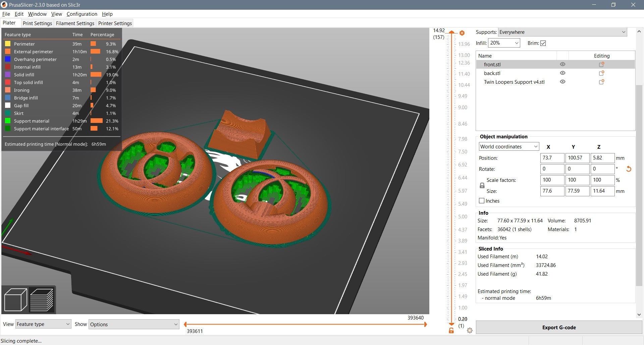644x345 pixels.
Task: Click the Rotate X input field
Action: 552,169
